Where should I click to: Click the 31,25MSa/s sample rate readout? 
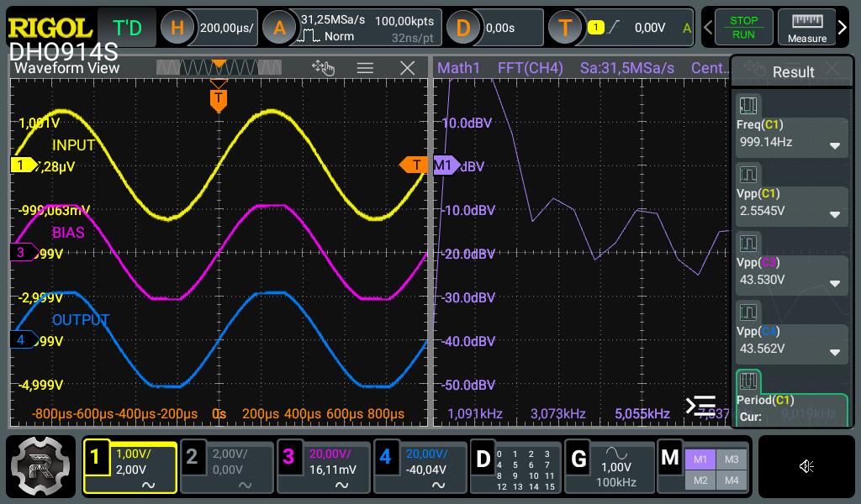click(333, 20)
